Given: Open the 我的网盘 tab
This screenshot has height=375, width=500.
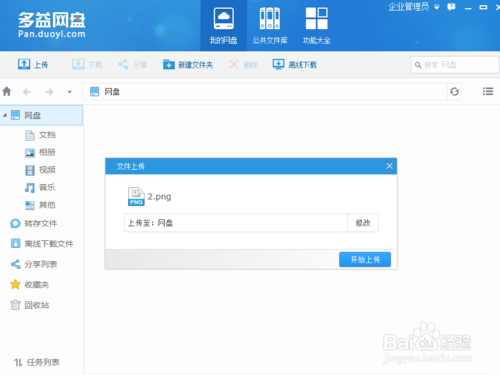Looking at the screenshot, I should click(223, 26).
